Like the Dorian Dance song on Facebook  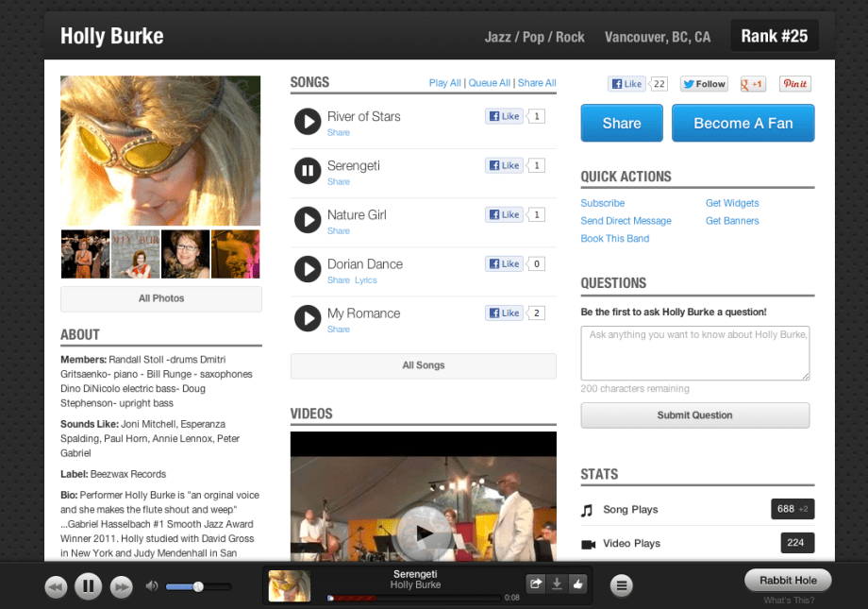tap(504, 264)
